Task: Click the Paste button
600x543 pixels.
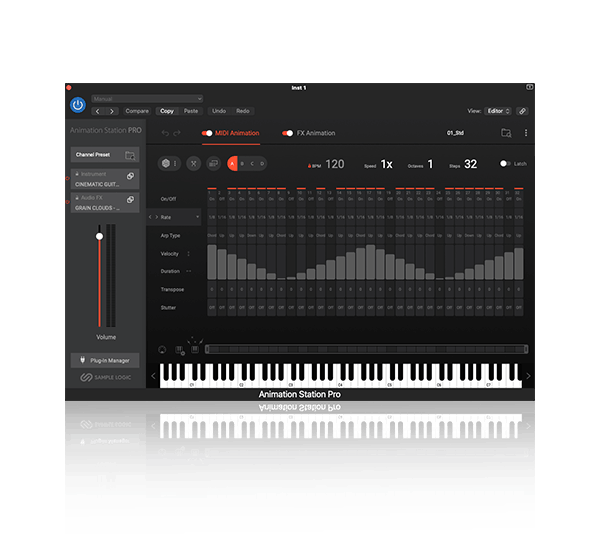Action: point(191,111)
